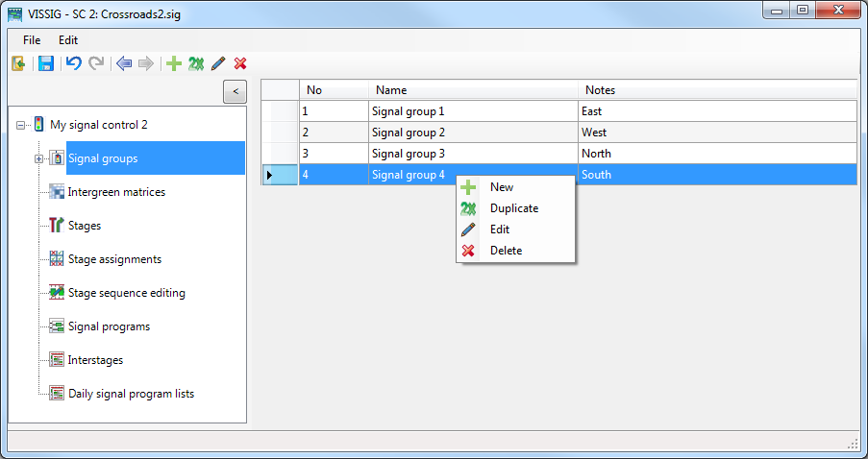Click the blue Back arrow toolbar icon
This screenshot has height=459, width=868.
[124, 63]
